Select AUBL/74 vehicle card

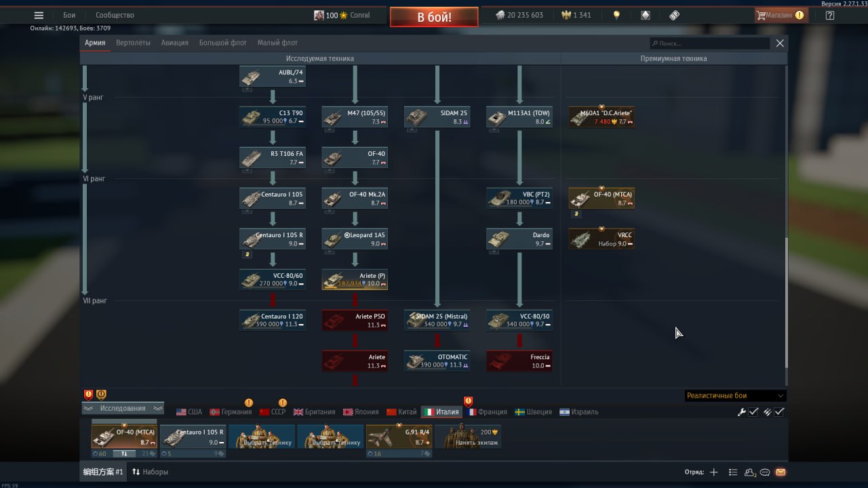273,77
